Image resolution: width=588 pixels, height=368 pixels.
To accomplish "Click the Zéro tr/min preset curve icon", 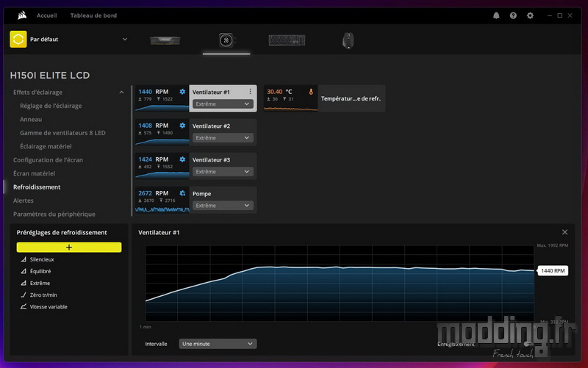I will pyautogui.click(x=24, y=295).
